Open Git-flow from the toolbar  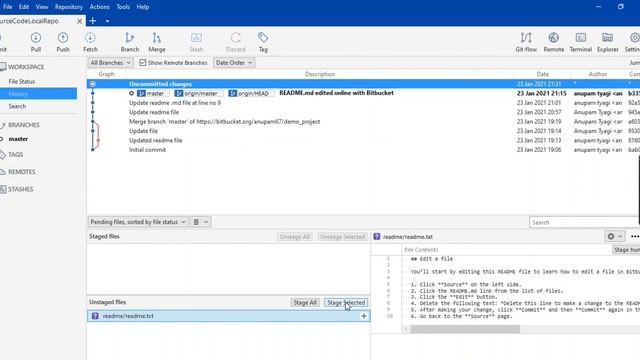tap(526, 42)
